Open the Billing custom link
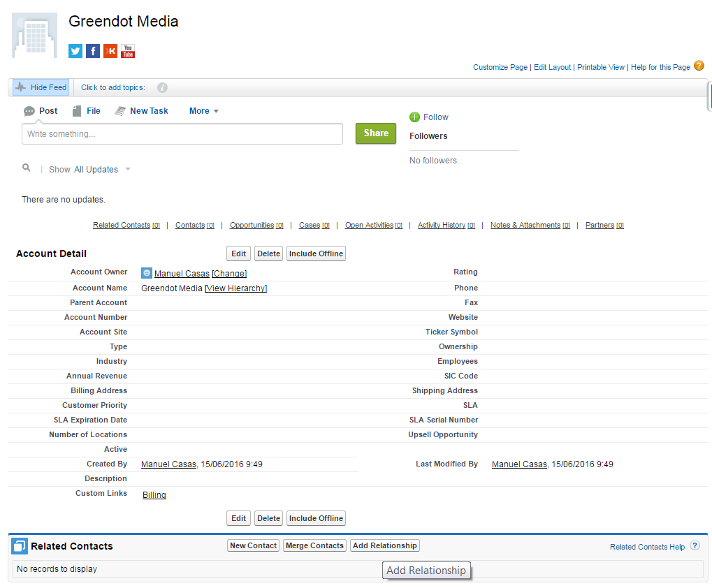This screenshot has height=588, width=712. coord(154,495)
